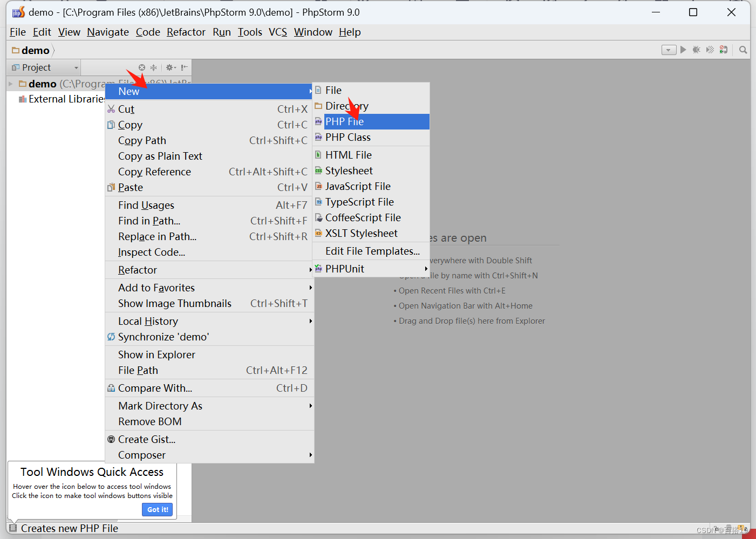Run the project with the green play icon
This screenshot has width=756, height=539.
pyautogui.click(x=683, y=50)
